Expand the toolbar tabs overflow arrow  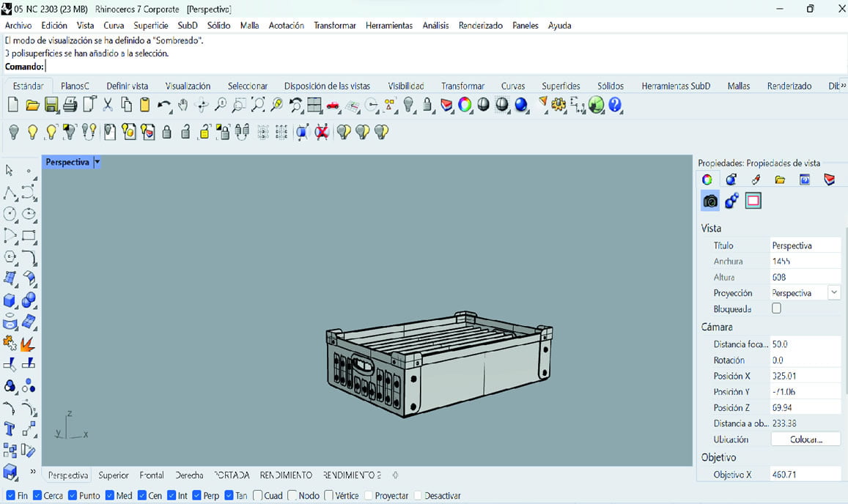[x=843, y=86]
